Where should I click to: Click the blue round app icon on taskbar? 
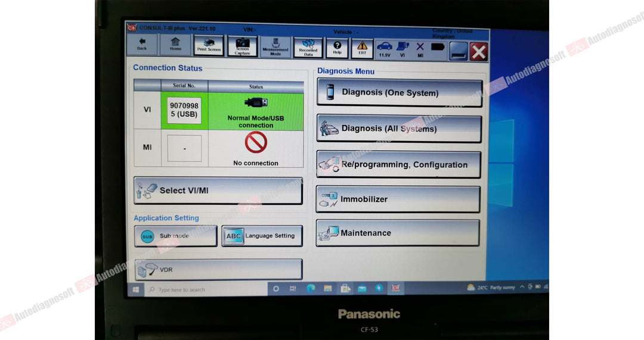click(379, 288)
